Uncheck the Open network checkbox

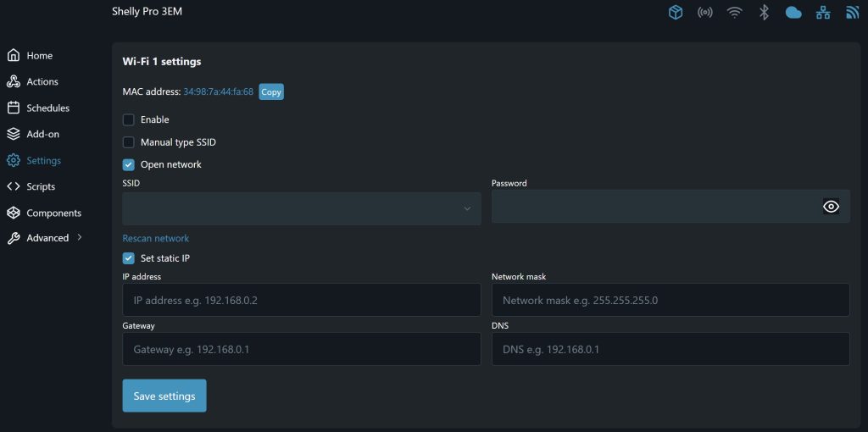(129, 164)
